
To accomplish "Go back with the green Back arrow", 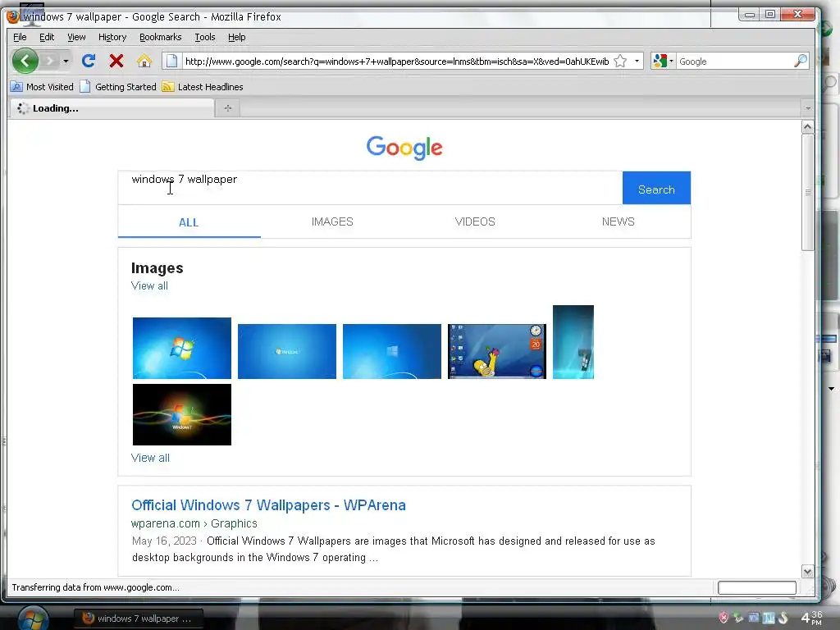I will [25, 61].
